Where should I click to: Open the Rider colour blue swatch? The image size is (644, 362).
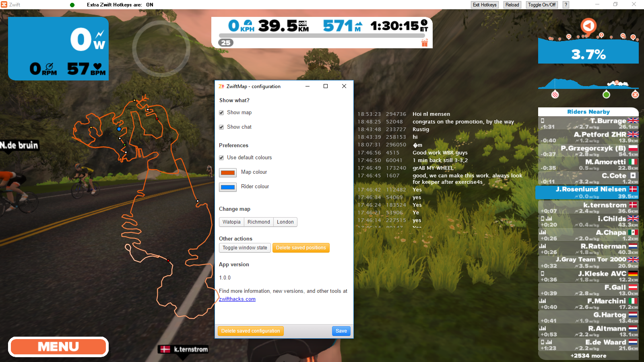click(x=228, y=187)
